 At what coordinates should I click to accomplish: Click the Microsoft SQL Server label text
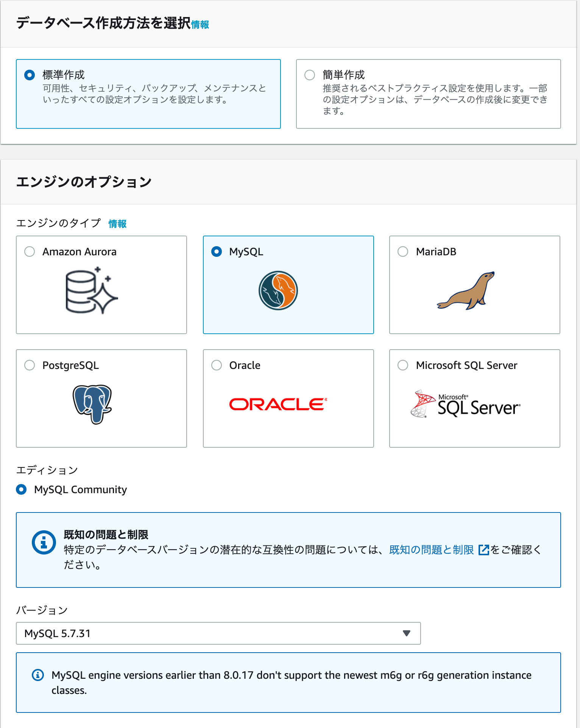(467, 366)
